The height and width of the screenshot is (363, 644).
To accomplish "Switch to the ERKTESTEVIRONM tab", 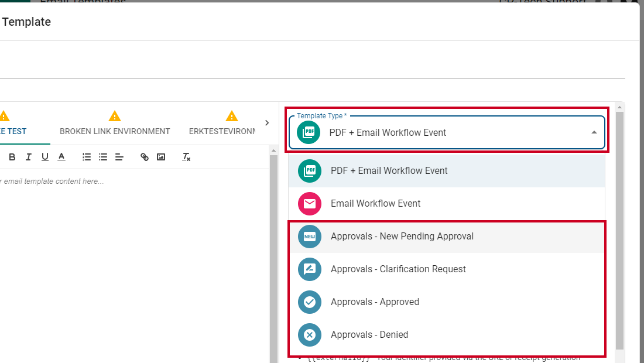I will click(x=222, y=131).
